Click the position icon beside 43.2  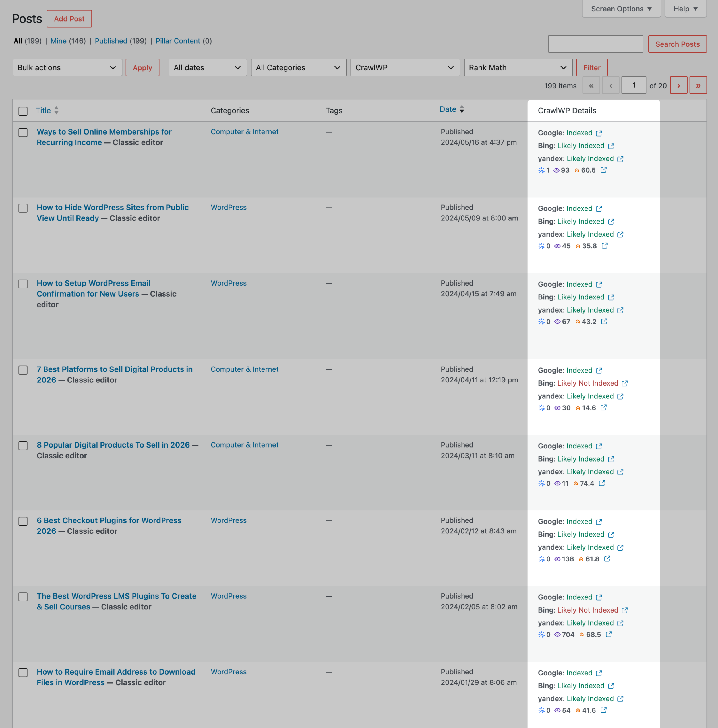pyautogui.click(x=578, y=322)
